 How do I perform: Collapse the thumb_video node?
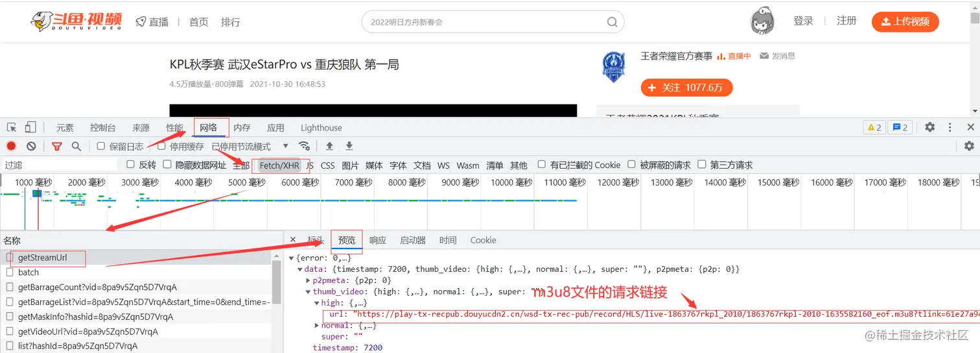coord(308,292)
